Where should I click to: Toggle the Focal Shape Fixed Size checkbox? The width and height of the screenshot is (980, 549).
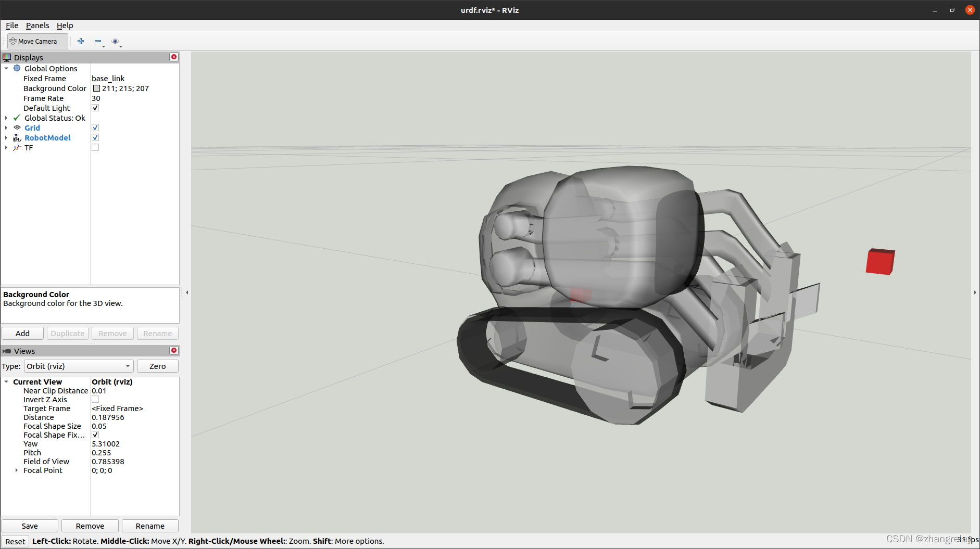95,435
